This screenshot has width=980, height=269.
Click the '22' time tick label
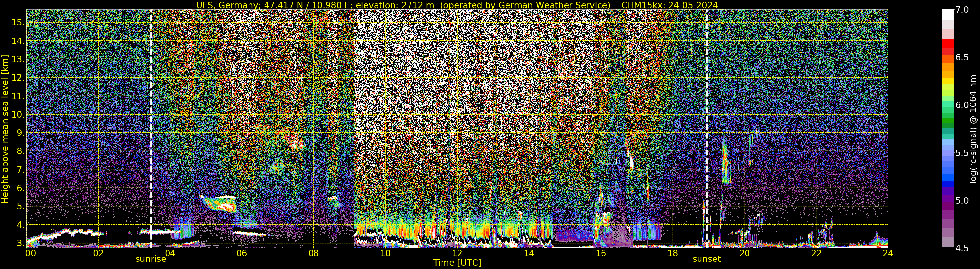816,253
